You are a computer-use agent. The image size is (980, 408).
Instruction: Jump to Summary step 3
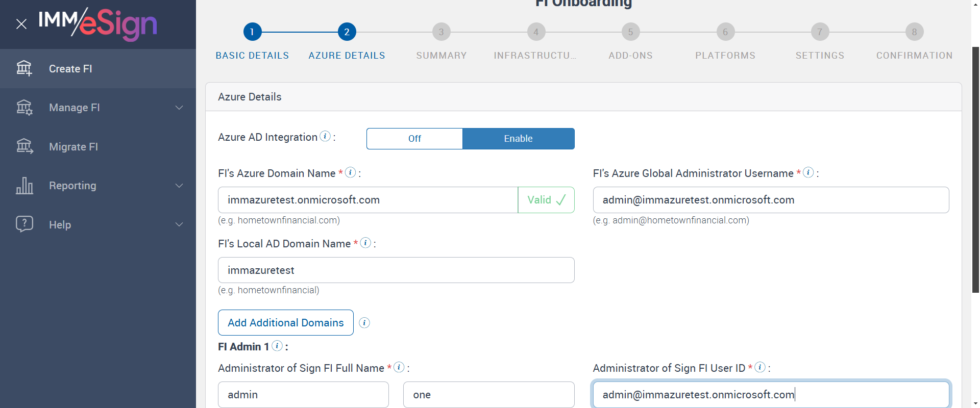(442, 32)
